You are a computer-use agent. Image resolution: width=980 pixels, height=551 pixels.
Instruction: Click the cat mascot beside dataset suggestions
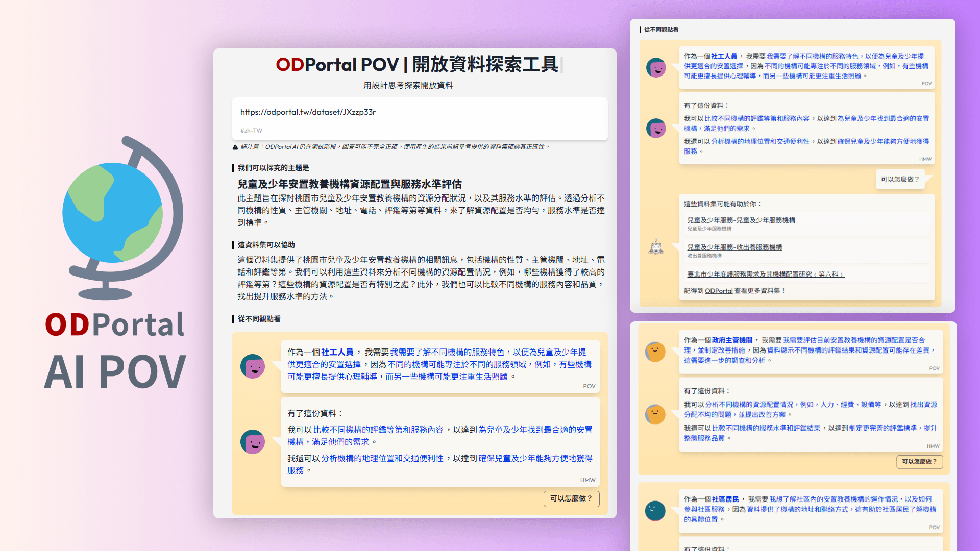coord(656,247)
